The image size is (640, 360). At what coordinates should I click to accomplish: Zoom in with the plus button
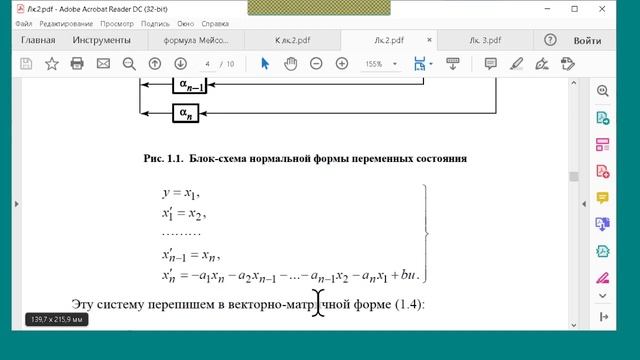[x=342, y=64]
